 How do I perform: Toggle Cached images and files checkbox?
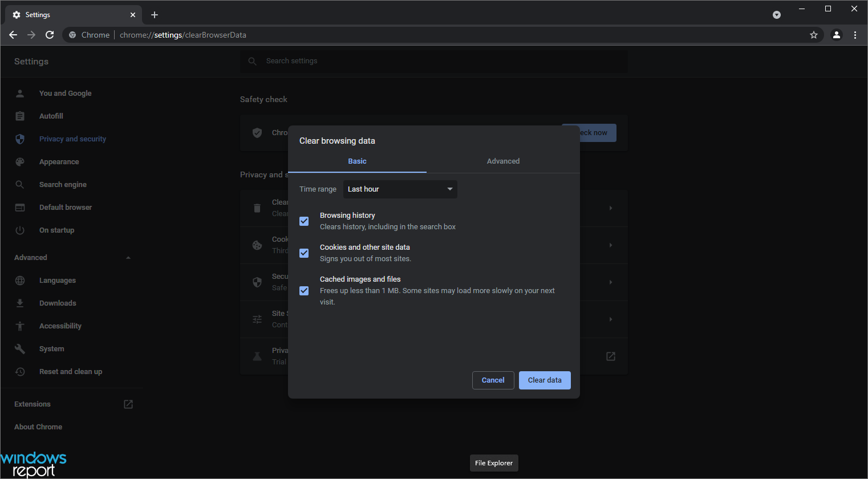304,291
